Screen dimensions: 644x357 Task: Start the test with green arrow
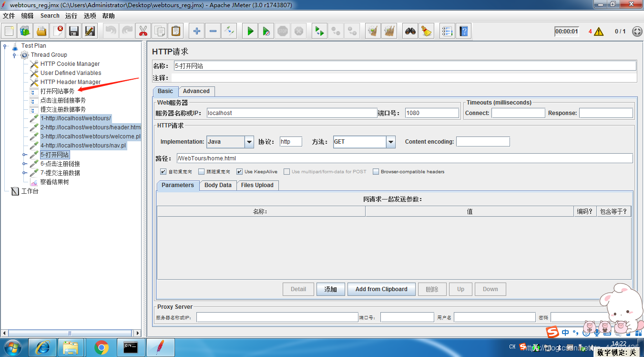click(x=250, y=31)
